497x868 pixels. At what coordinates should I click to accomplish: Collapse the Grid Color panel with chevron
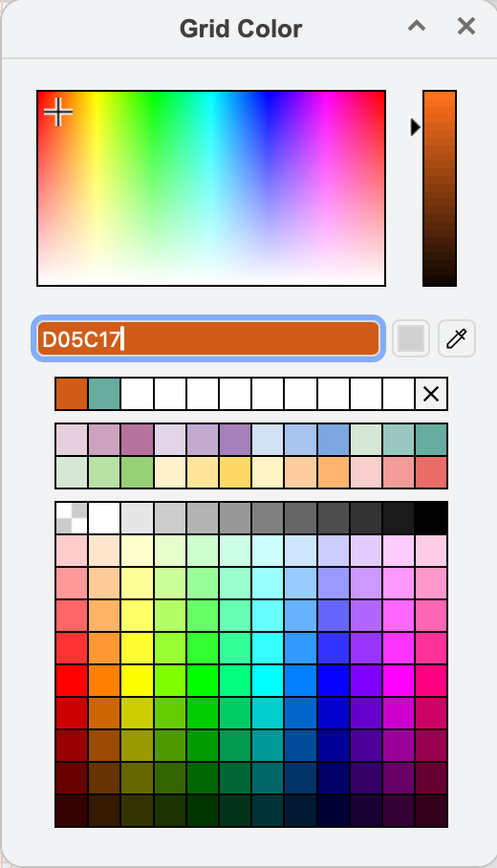417,26
